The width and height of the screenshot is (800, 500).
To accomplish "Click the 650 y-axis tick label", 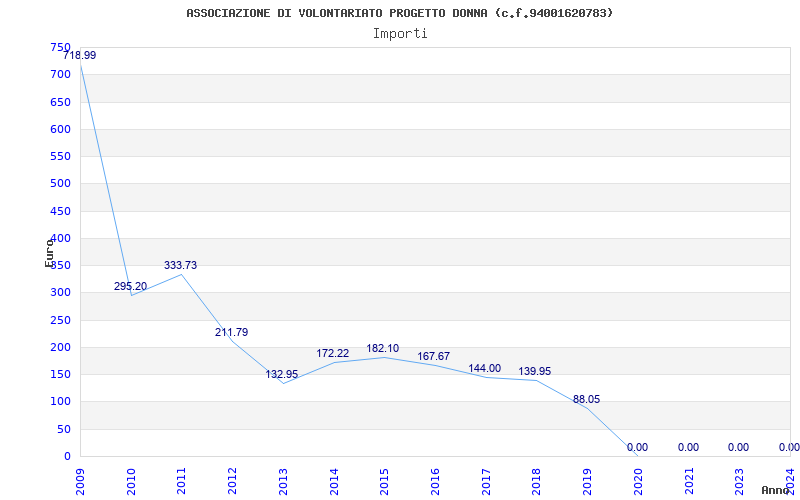I will [x=60, y=102].
